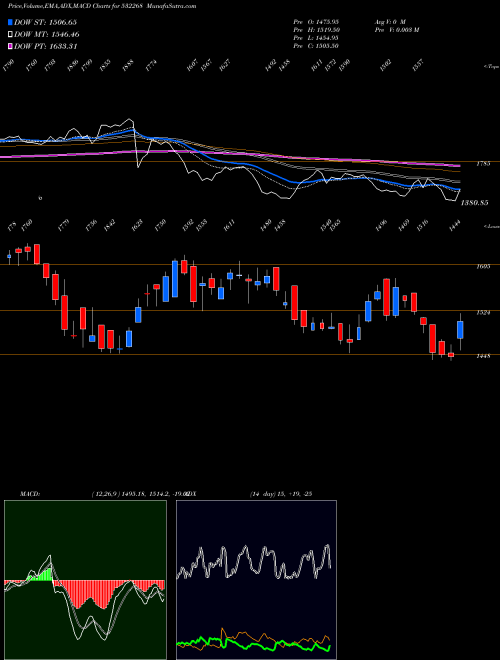
Task: Select the DOW ST: 1506.63 label
Action: point(45,22)
